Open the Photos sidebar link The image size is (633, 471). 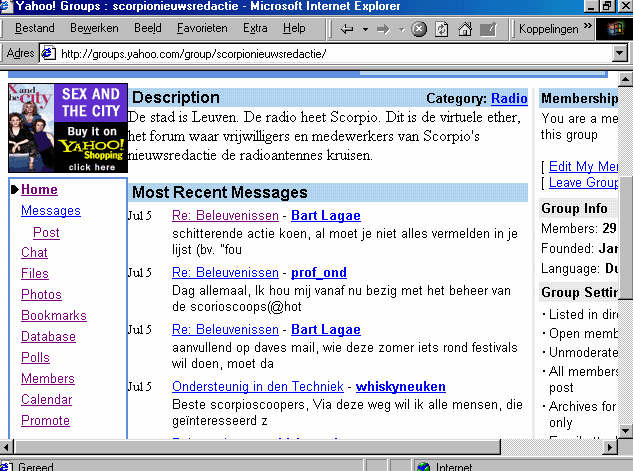pyautogui.click(x=41, y=295)
